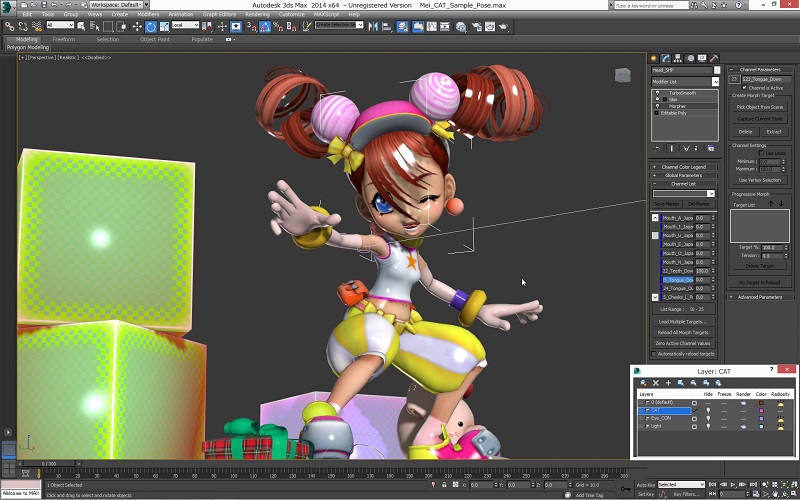
Task: Uncheck Channel is Active checkbox
Action: tap(744, 88)
